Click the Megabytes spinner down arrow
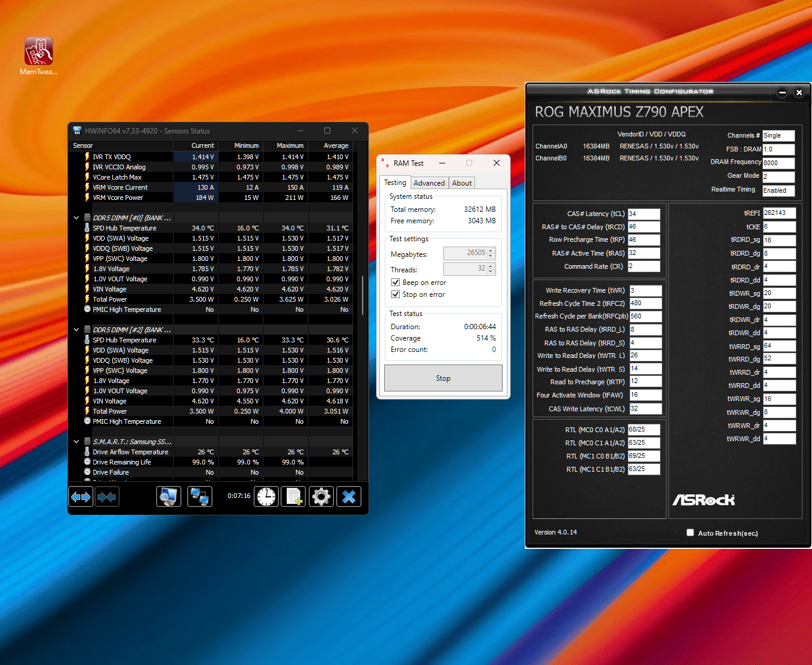Screen dimensions: 812x665 pos(491,256)
